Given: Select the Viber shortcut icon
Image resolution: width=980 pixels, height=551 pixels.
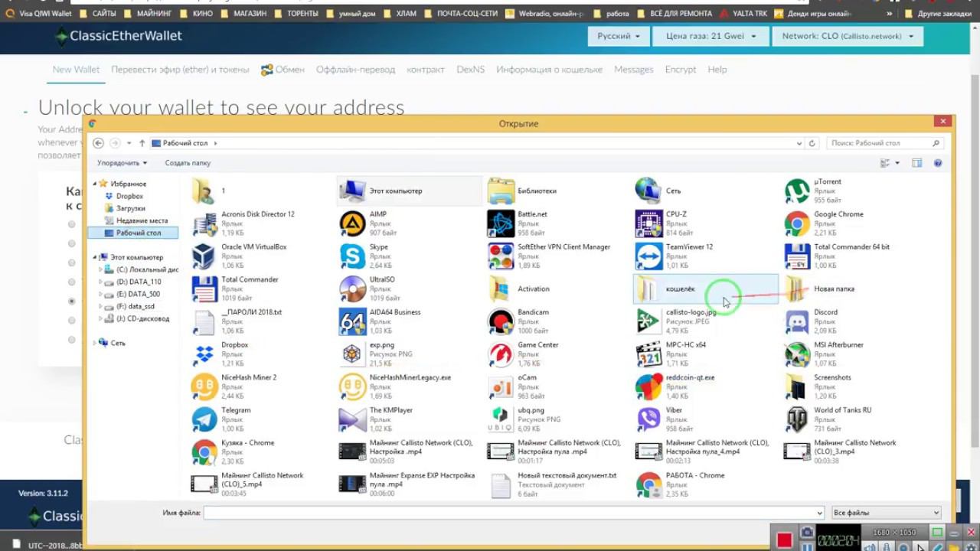Looking at the screenshot, I should (x=648, y=419).
